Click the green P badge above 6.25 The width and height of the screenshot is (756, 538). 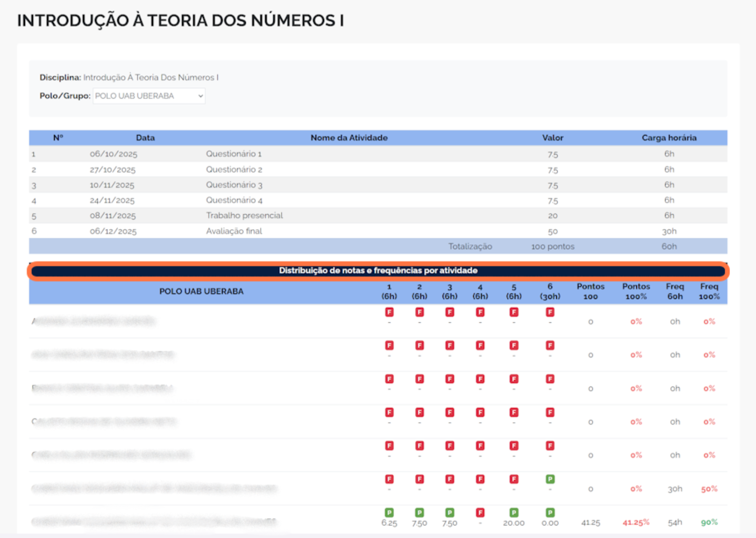(389, 512)
